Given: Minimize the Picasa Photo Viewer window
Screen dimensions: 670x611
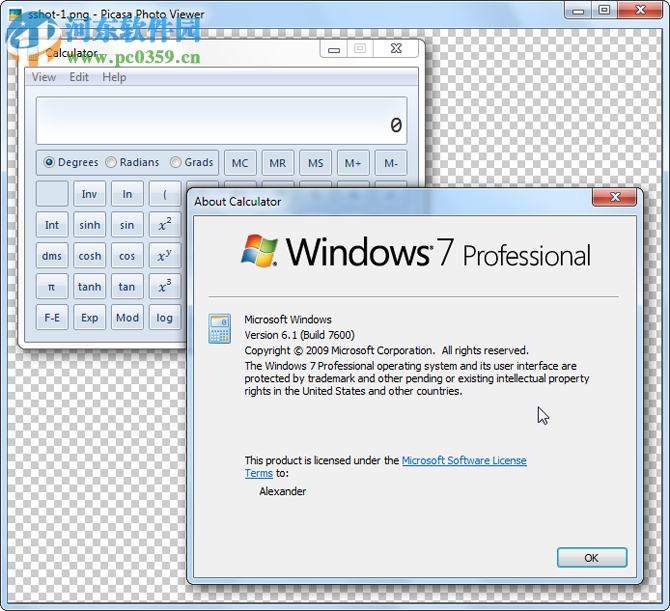Looking at the screenshot, I should pyautogui.click(x=578, y=10).
